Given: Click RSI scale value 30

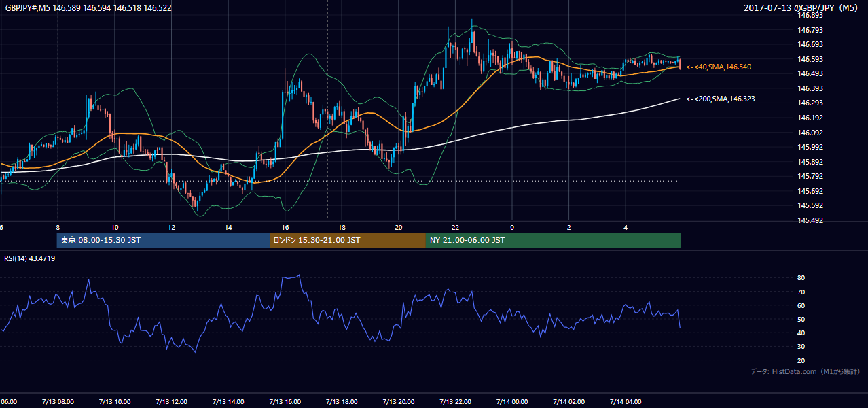Looking at the screenshot, I should pyautogui.click(x=801, y=347).
